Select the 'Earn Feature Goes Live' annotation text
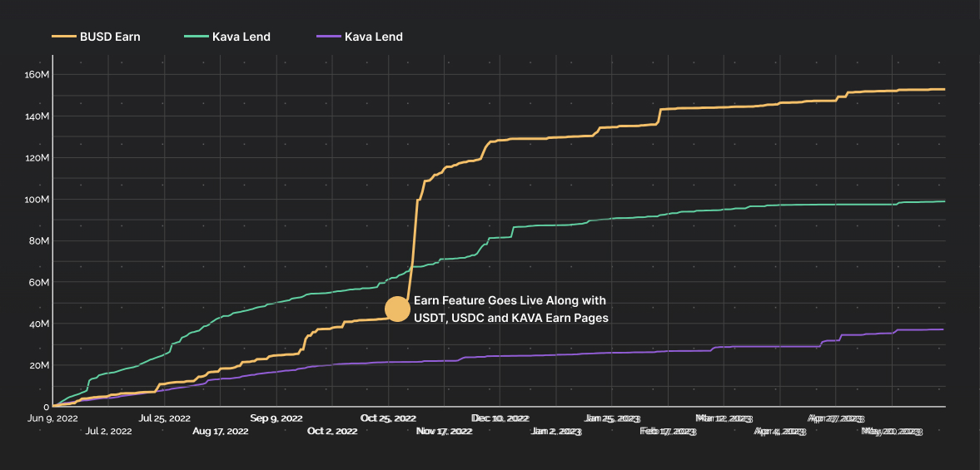Screen dimensions: 980x470 click(x=510, y=309)
